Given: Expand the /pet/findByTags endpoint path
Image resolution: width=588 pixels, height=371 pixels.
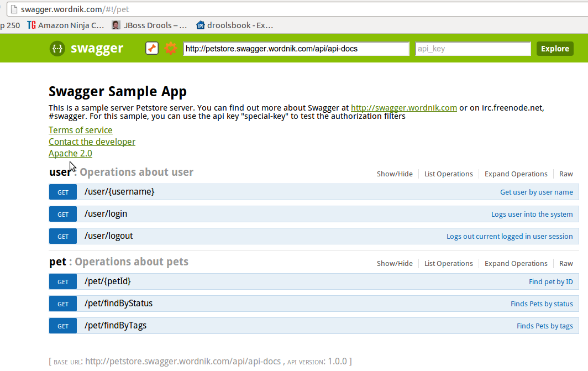Looking at the screenshot, I should [x=116, y=326].
